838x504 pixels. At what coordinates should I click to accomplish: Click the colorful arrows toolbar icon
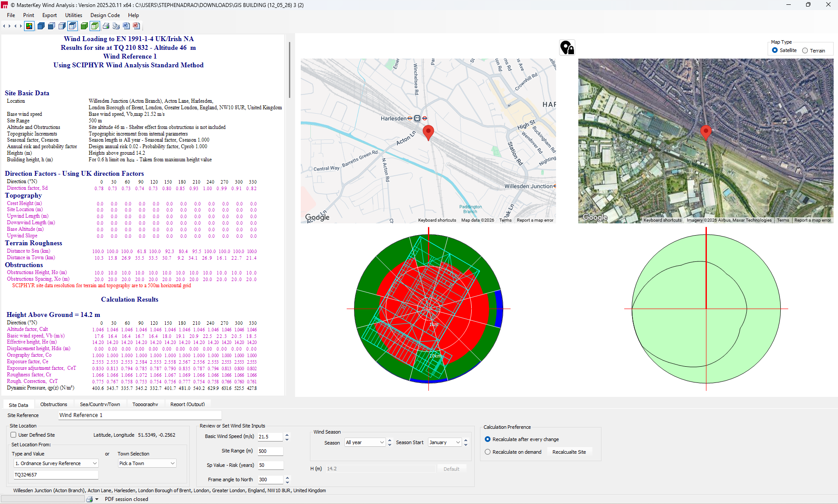point(29,26)
